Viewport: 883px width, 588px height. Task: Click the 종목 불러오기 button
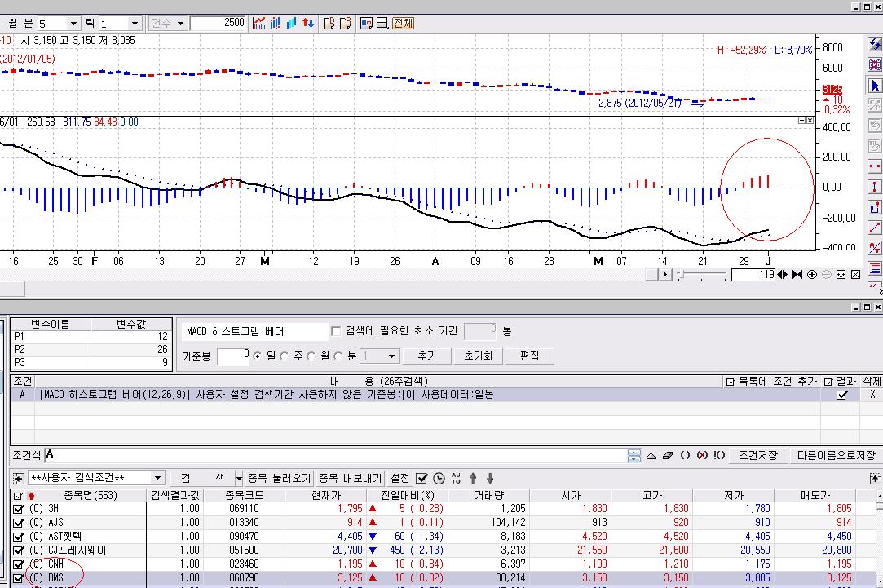tap(280, 478)
